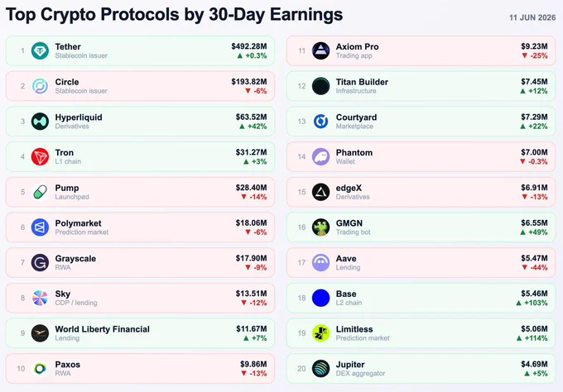Click the Tether logo icon
Screen dimensions: 563x392
40,51
